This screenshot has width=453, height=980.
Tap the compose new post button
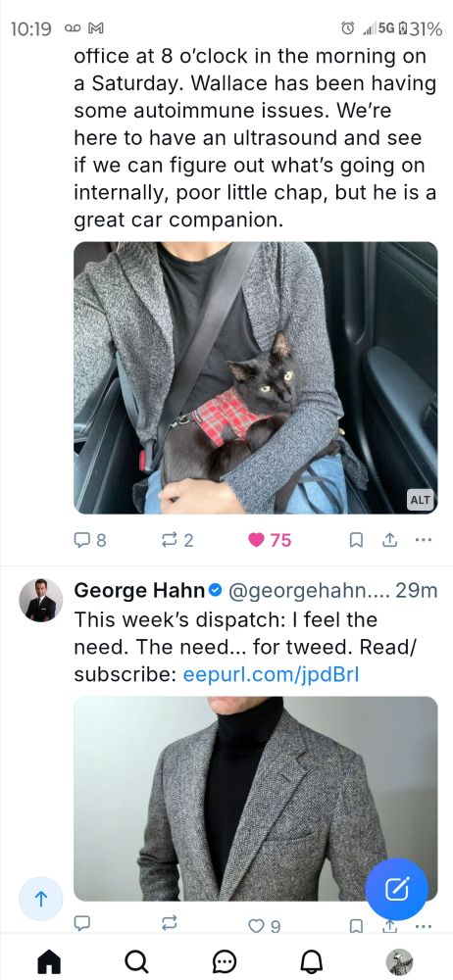pyautogui.click(x=397, y=889)
